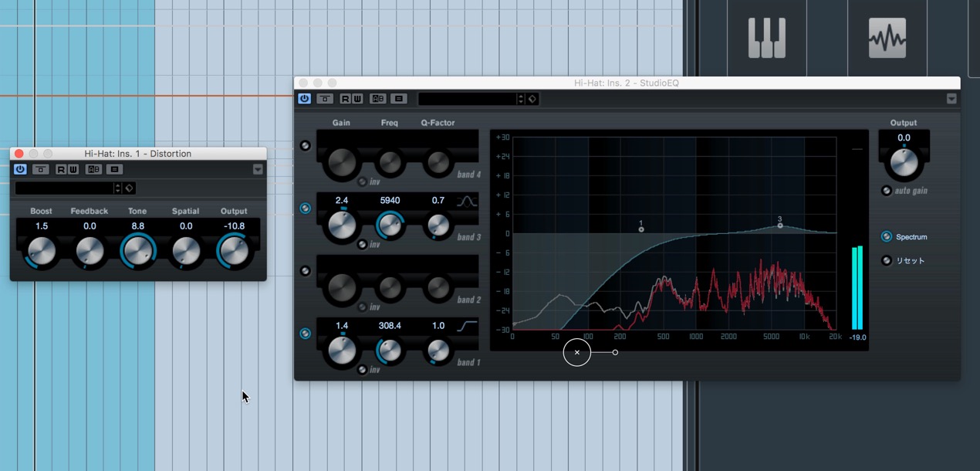Switch A/B settings in Distortion window
This screenshot has height=471, width=980.
click(x=93, y=169)
